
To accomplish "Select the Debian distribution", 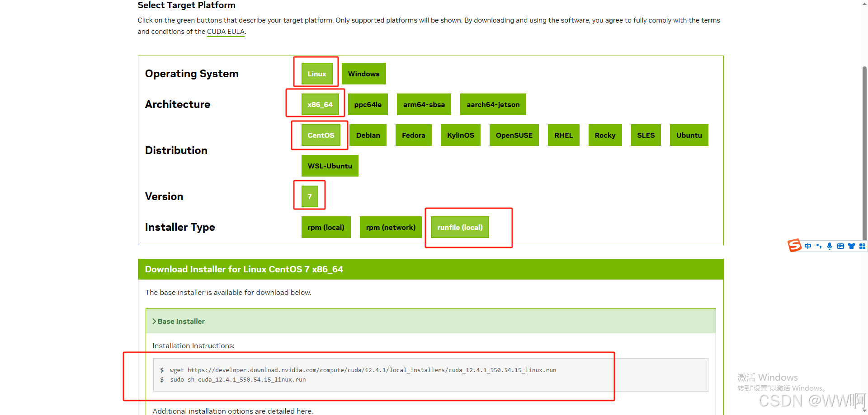I will [368, 135].
